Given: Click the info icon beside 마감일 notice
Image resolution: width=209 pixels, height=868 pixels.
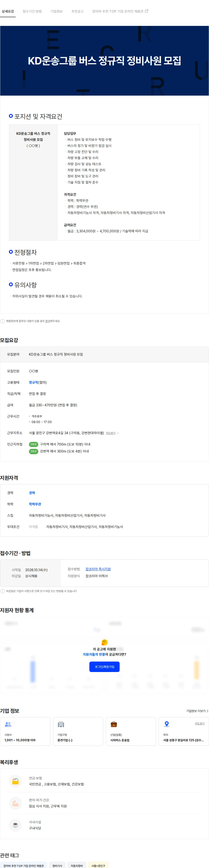Looking at the screenshot, I should click(3, 591).
